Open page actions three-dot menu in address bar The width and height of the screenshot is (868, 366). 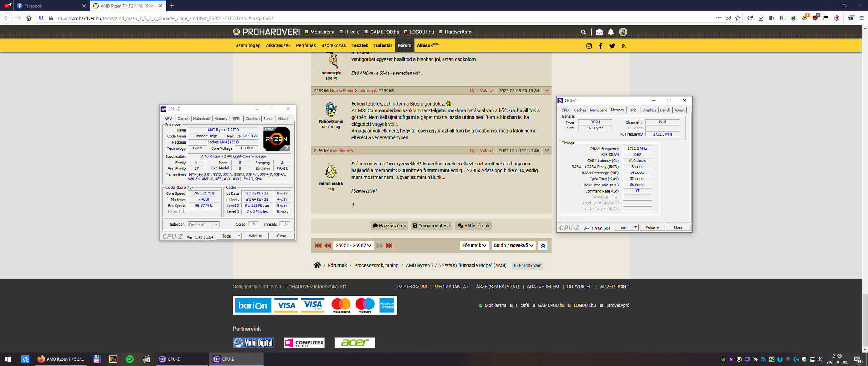coord(718,18)
